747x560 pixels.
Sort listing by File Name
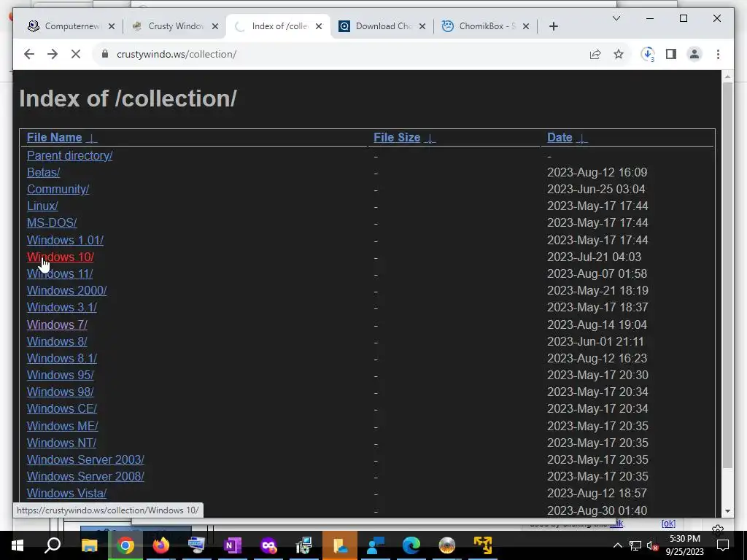pos(54,138)
